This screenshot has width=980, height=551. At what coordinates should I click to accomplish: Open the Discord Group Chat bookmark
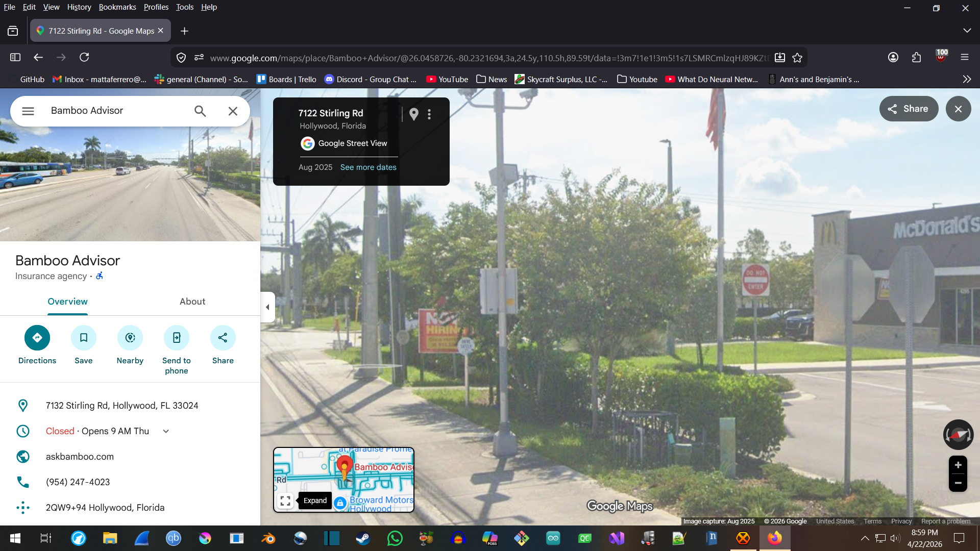(371, 79)
